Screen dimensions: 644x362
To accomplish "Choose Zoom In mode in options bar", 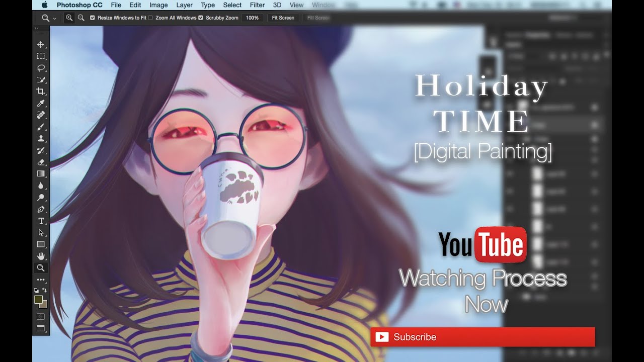I will coord(69,18).
